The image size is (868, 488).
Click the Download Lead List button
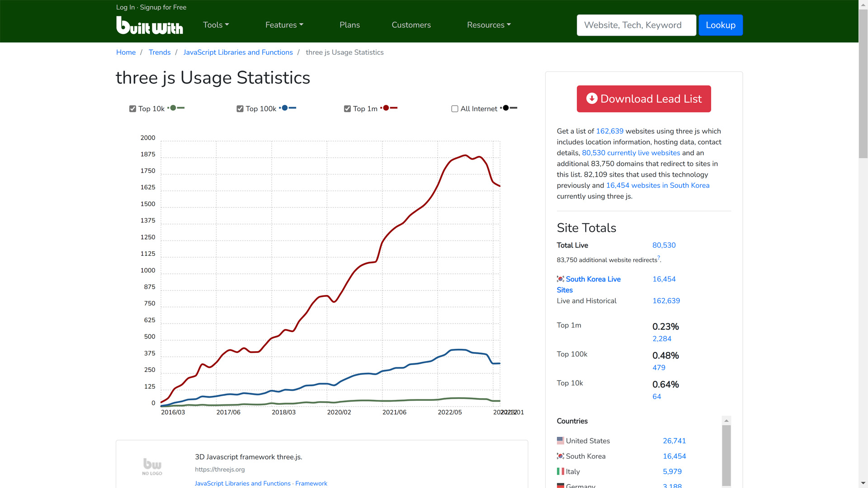644,99
